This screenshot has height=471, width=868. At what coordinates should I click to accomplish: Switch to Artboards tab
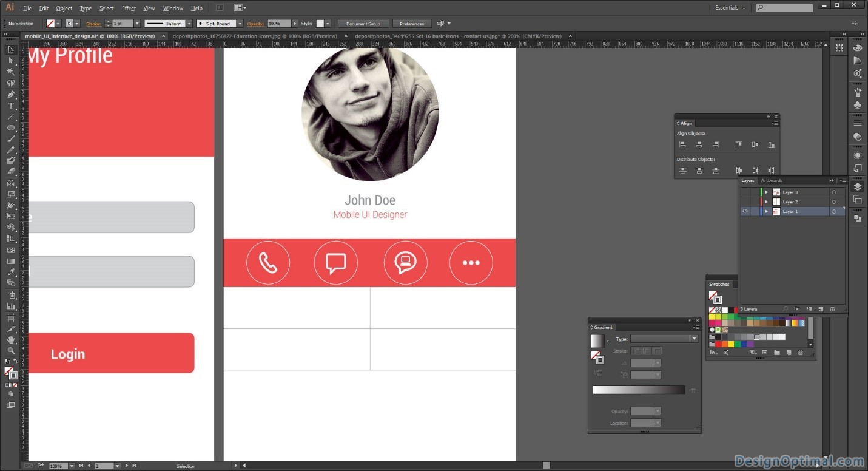click(772, 180)
